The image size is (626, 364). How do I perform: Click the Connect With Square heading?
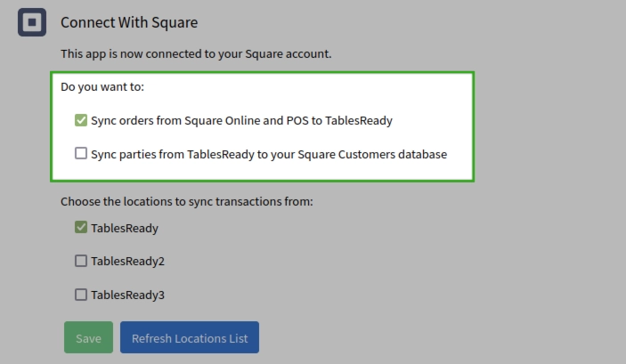coord(129,22)
